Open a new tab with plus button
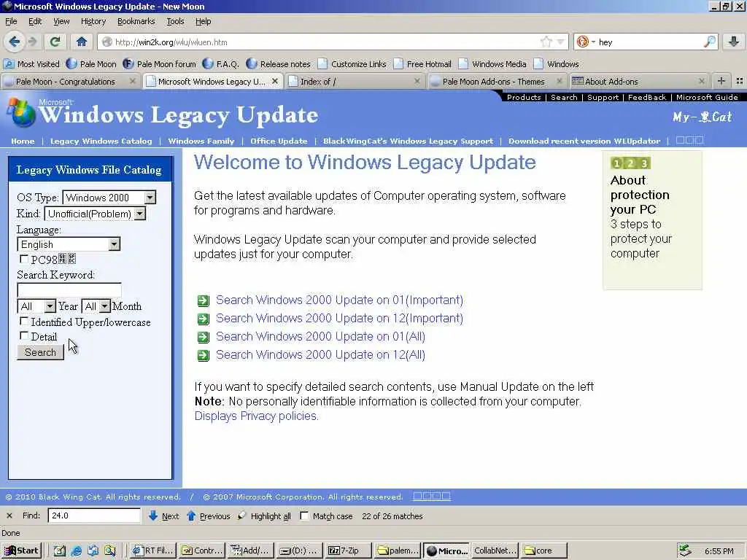Image resolution: width=747 pixels, height=560 pixels. [721, 82]
